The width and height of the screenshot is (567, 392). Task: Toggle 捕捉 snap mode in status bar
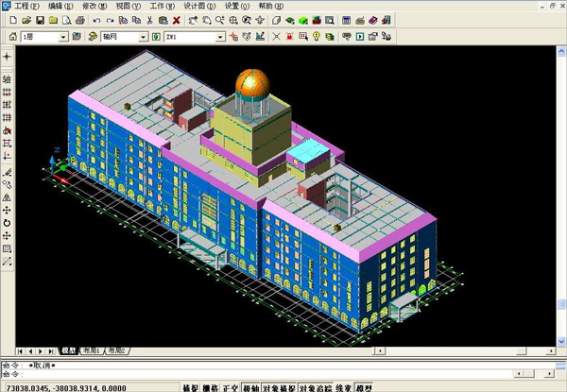pyautogui.click(x=190, y=387)
